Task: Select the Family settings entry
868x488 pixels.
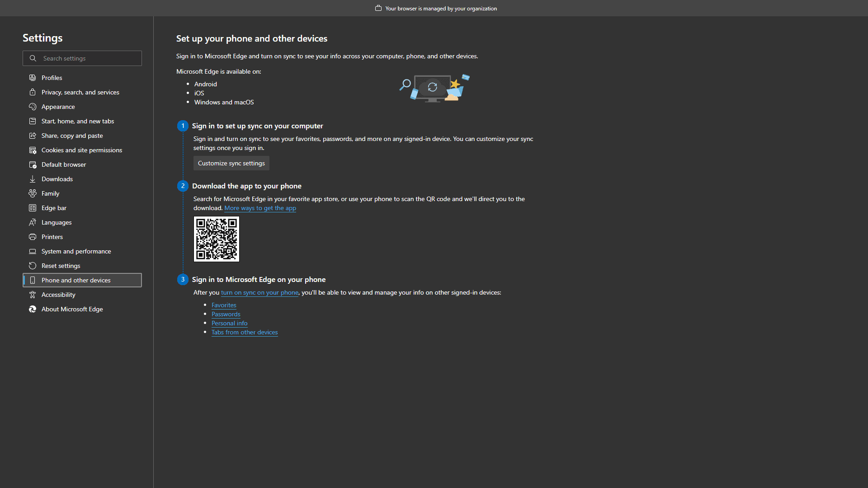Action: 82,193
